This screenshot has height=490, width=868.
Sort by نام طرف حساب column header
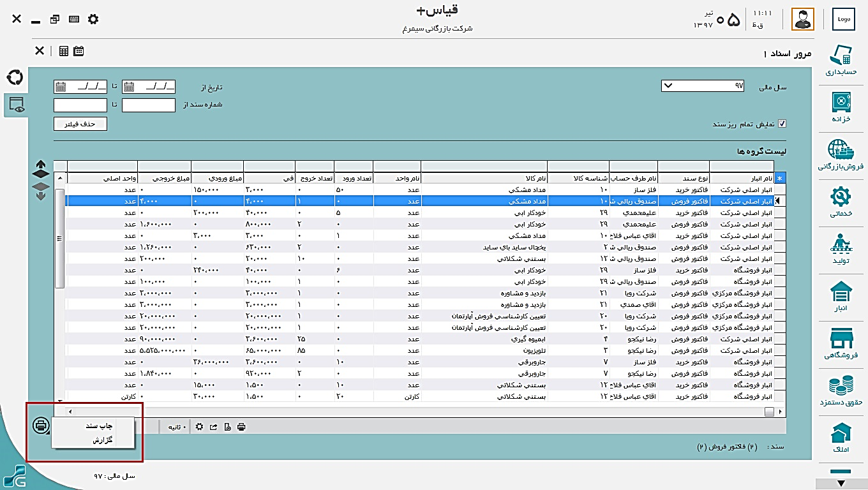(633, 178)
